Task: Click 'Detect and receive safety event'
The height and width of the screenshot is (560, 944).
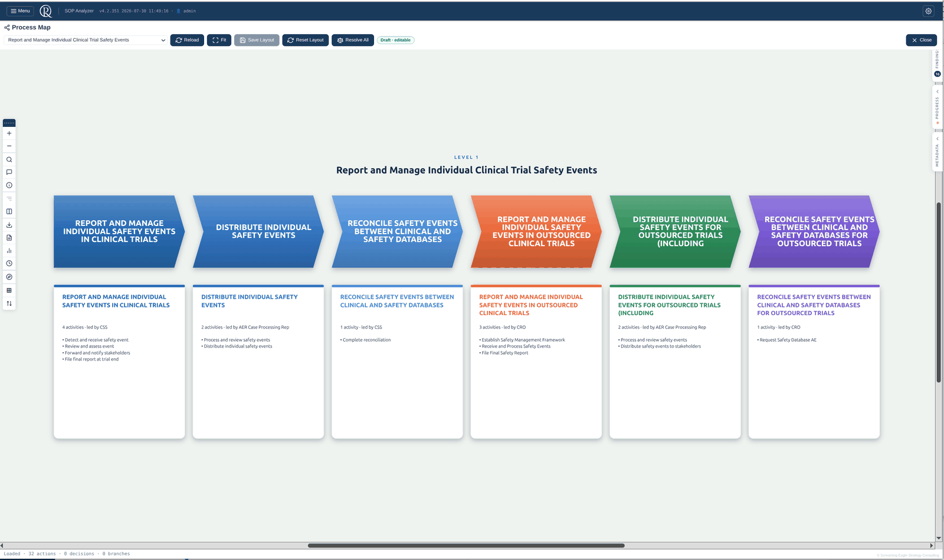Action: (x=96, y=340)
